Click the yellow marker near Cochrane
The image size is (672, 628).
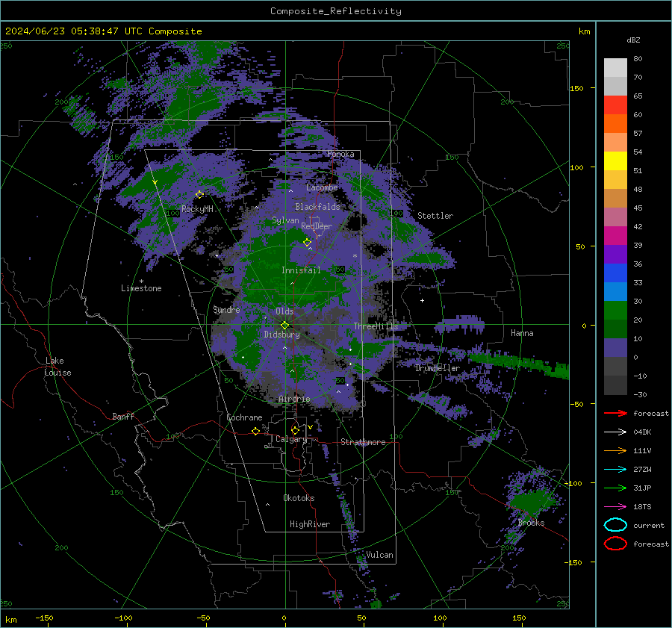point(255,432)
